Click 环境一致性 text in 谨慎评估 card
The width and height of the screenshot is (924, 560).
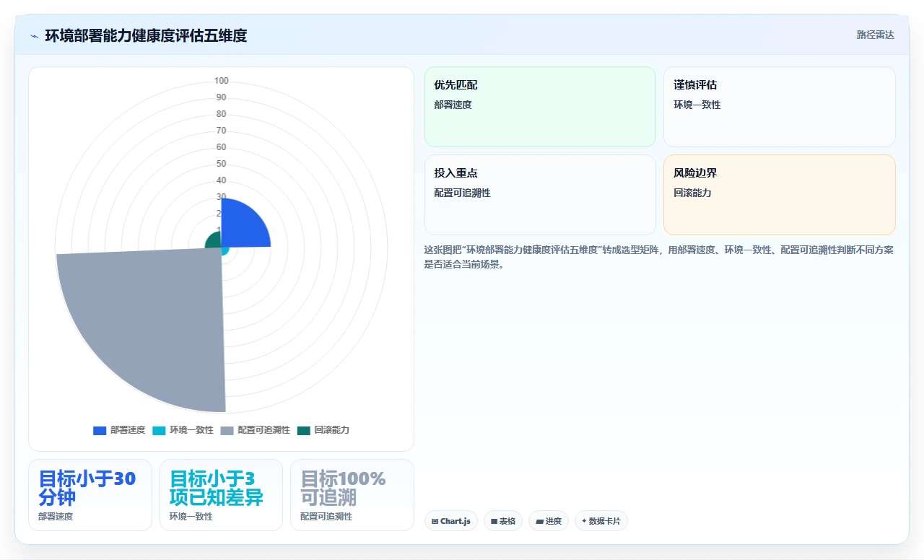[697, 105]
